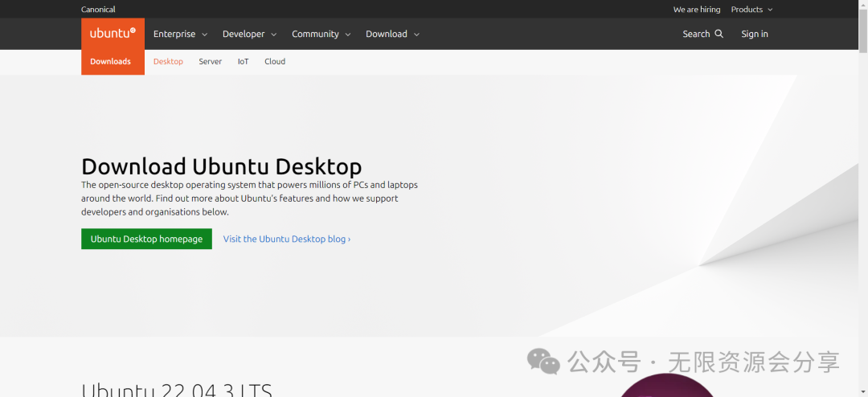Viewport: 868px width, 397px height.
Task: Open the We are hiring link
Action: coord(696,10)
